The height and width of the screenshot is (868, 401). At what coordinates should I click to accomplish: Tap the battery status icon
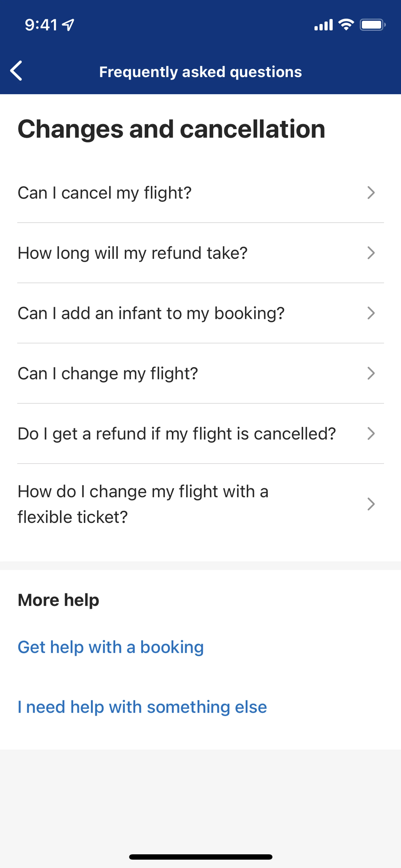[x=372, y=25]
